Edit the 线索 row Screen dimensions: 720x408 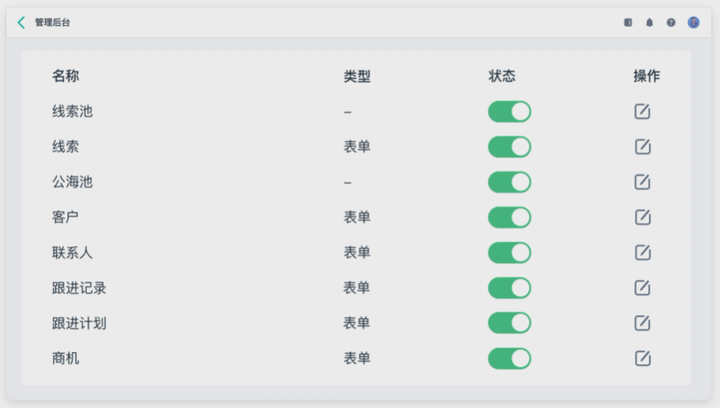(642, 147)
